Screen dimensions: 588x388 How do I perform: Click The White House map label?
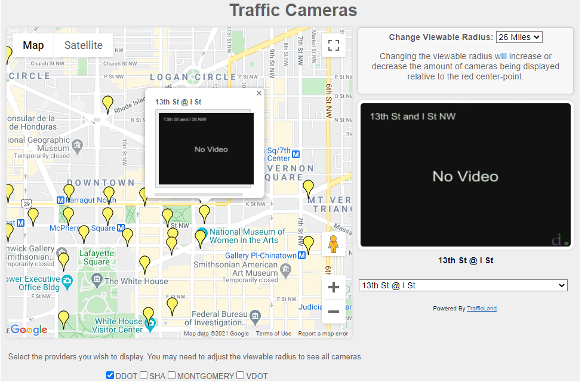coord(136,282)
